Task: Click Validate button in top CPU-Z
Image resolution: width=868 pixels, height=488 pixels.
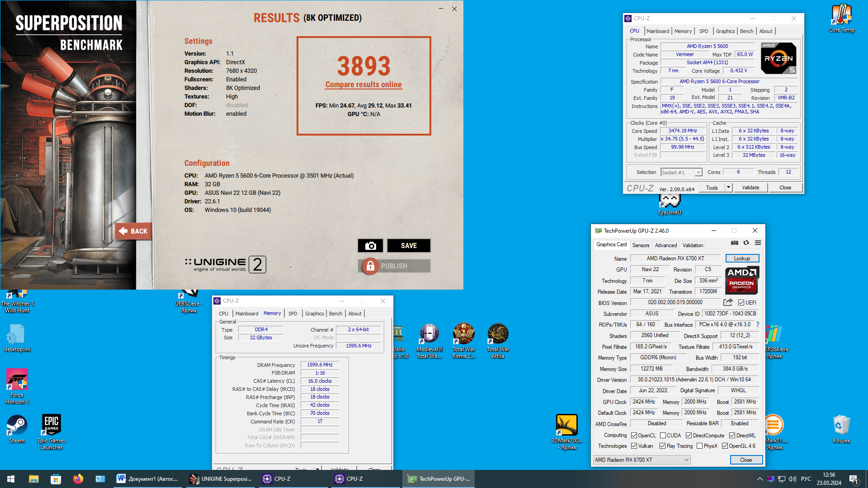Action: pos(750,188)
